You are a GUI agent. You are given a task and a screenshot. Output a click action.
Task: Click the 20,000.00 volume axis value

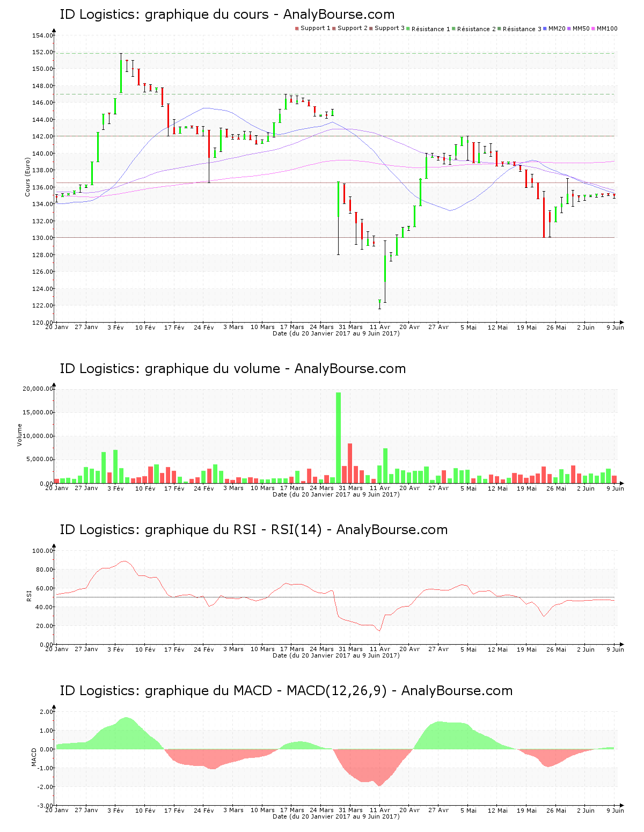38,389
